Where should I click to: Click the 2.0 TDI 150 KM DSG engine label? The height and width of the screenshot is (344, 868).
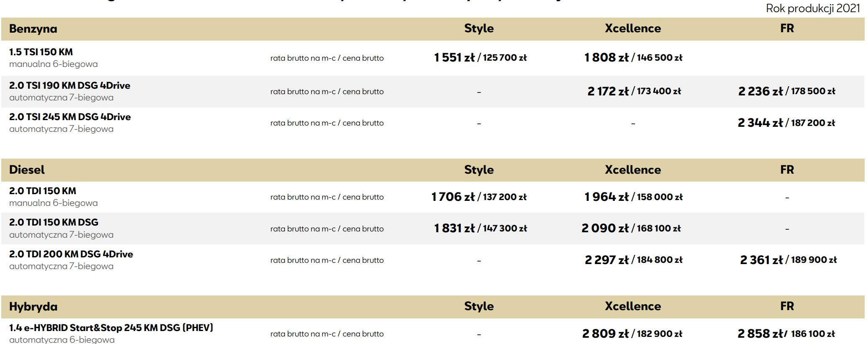pos(54,223)
